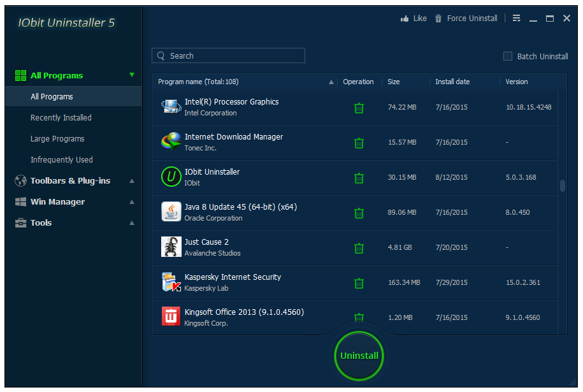Sort by the Install date column header

(452, 82)
